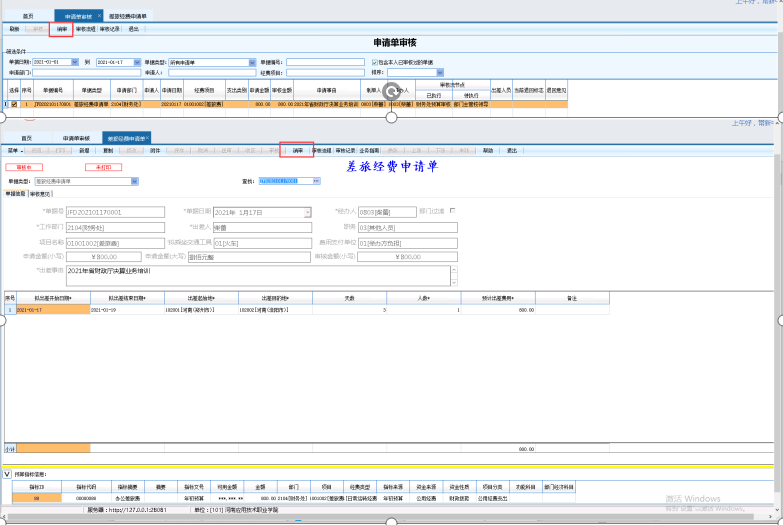The image size is (783, 525).
Task: Open the end date dropdown 2021-01-17
Action: click(137, 62)
